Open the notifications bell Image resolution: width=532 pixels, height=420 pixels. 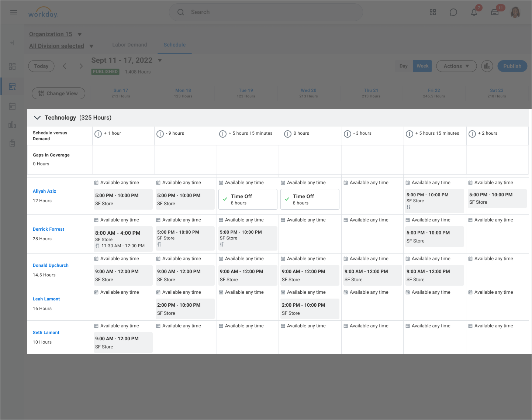click(474, 12)
